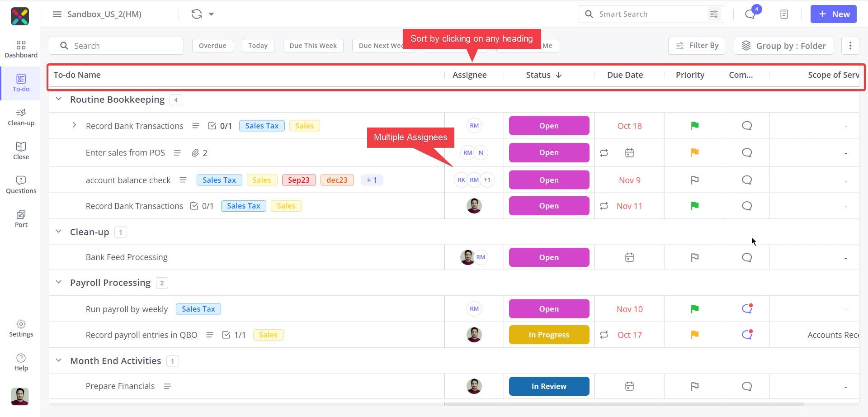Click inside the Search input field

point(116,46)
